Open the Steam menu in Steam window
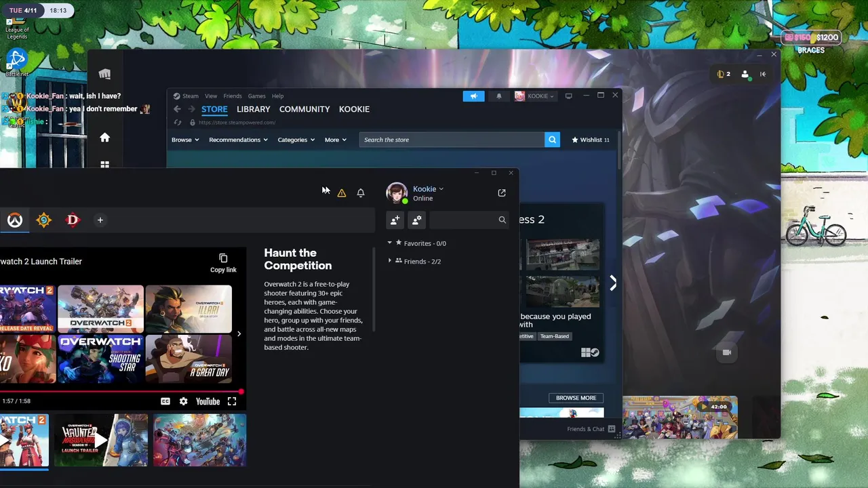The image size is (868, 488). click(x=186, y=96)
